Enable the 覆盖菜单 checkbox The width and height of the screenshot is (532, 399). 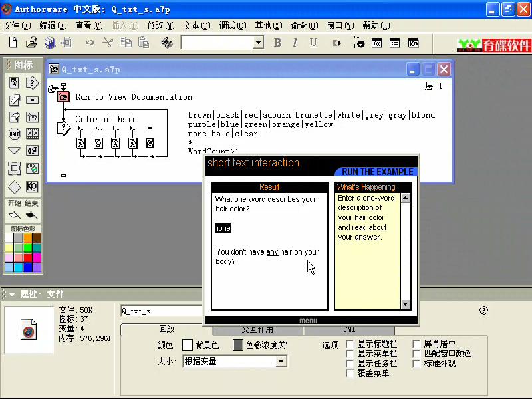[x=350, y=374]
